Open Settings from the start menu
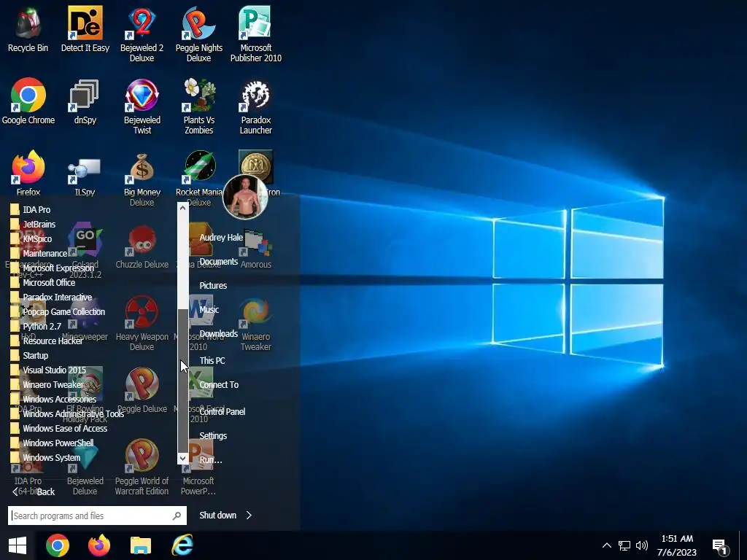This screenshot has width=747, height=560. (214, 436)
